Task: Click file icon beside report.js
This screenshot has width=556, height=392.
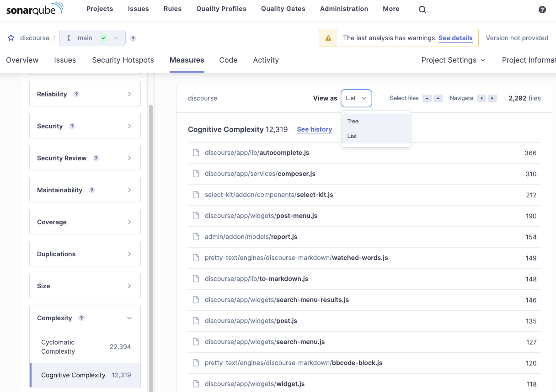Action: coord(196,237)
